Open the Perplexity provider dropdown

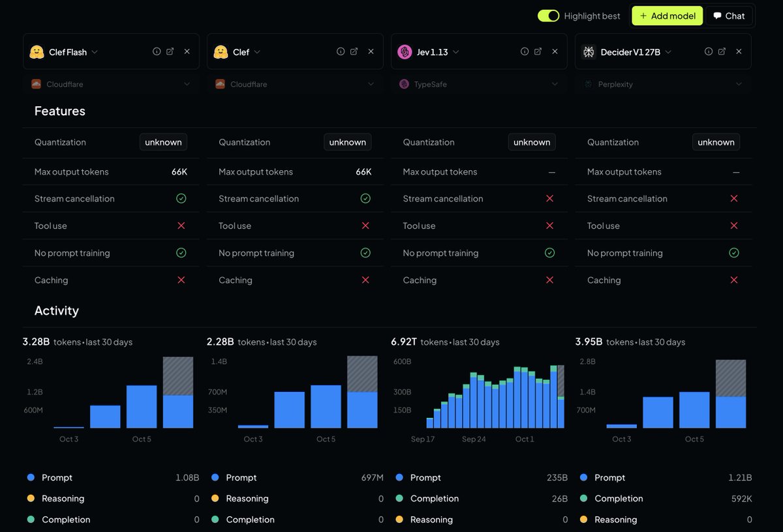point(663,84)
